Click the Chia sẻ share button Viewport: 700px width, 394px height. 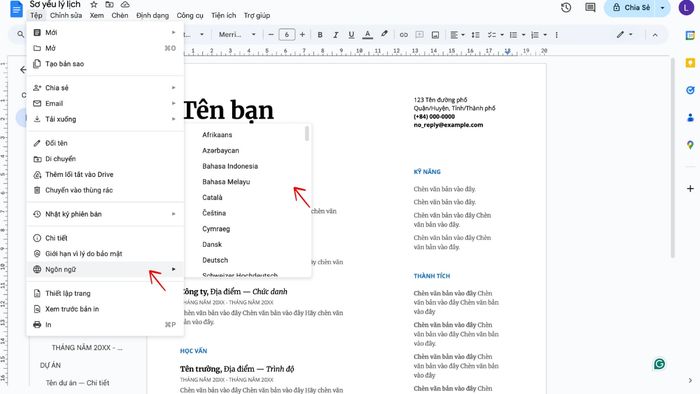tap(631, 8)
